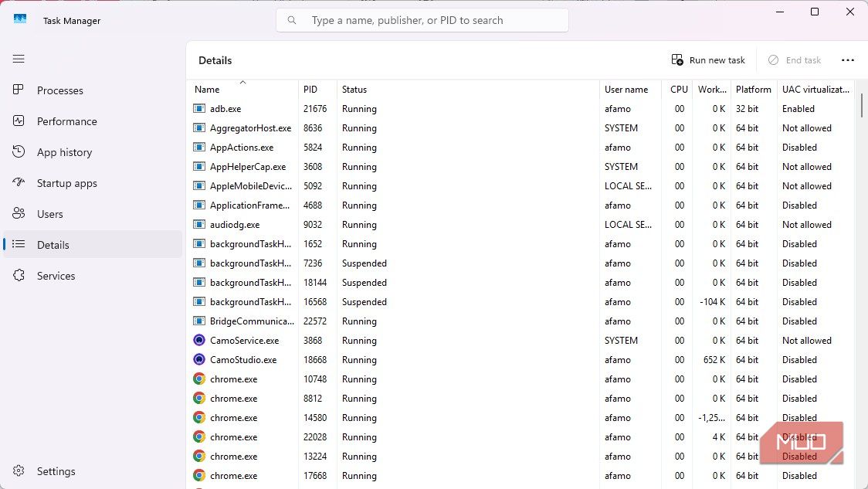Image resolution: width=868 pixels, height=489 pixels.
Task: Click the Settings gear icon
Action: [19, 470]
